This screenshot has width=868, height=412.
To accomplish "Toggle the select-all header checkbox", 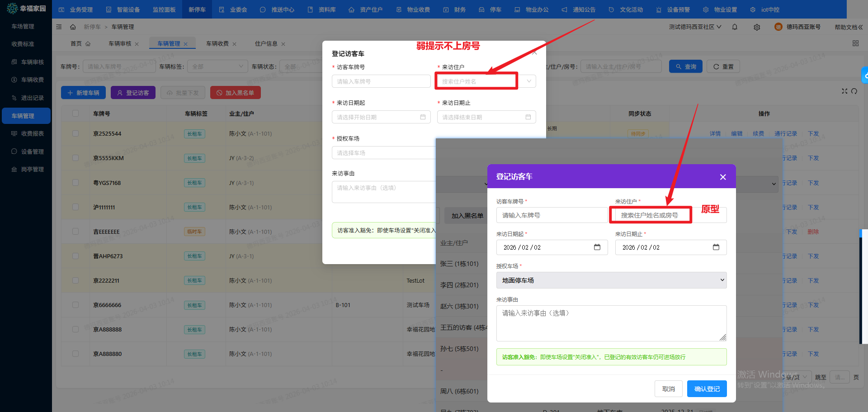I will coord(75,114).
